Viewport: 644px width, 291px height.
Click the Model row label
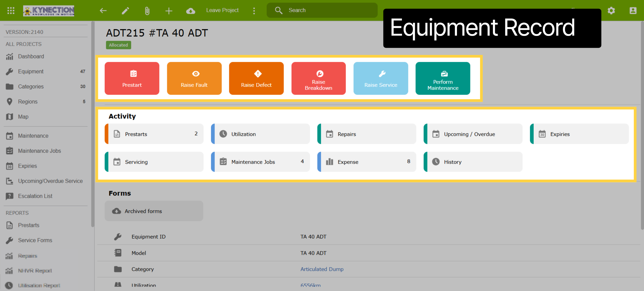click(139, 253)
